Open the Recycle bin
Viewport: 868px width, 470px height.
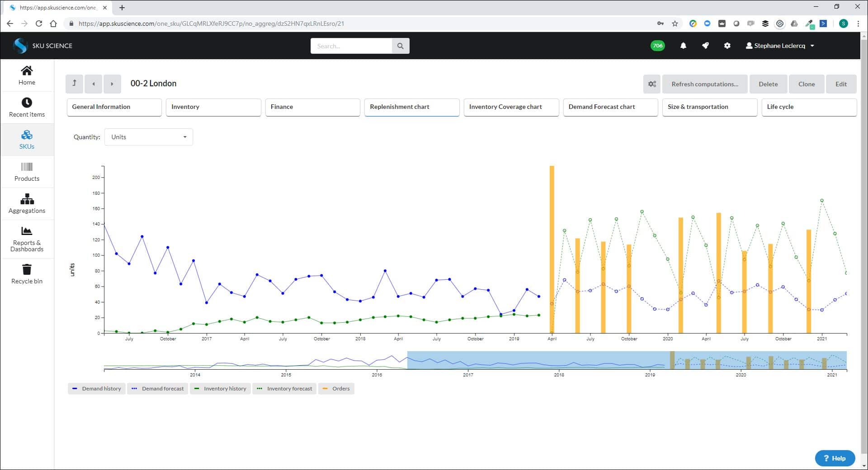pyautogui.click(x=27, y=275)
